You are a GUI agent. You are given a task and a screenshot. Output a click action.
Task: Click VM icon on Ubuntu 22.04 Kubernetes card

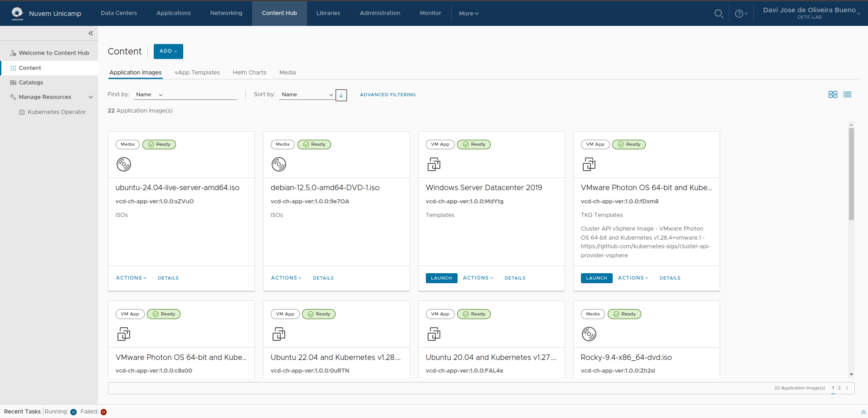point(279,334)
